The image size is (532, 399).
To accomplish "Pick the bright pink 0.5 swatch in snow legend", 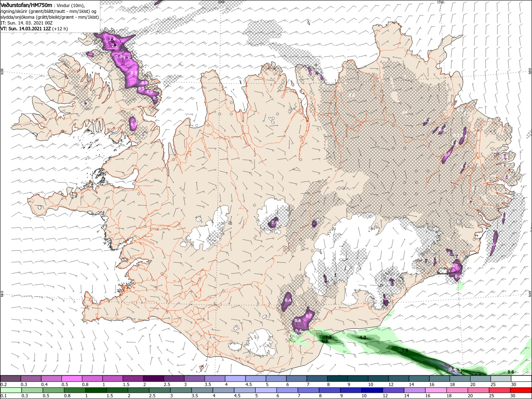I will (72, 379).
